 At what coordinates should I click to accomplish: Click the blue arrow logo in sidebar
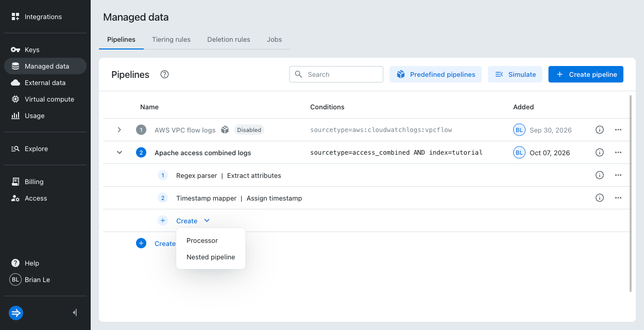click(x=16, y=312)
